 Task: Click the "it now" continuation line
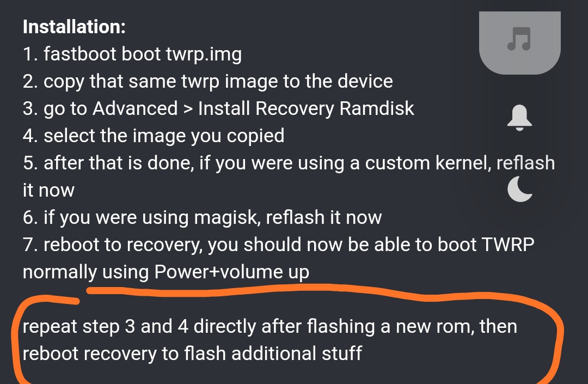[48, 190]
